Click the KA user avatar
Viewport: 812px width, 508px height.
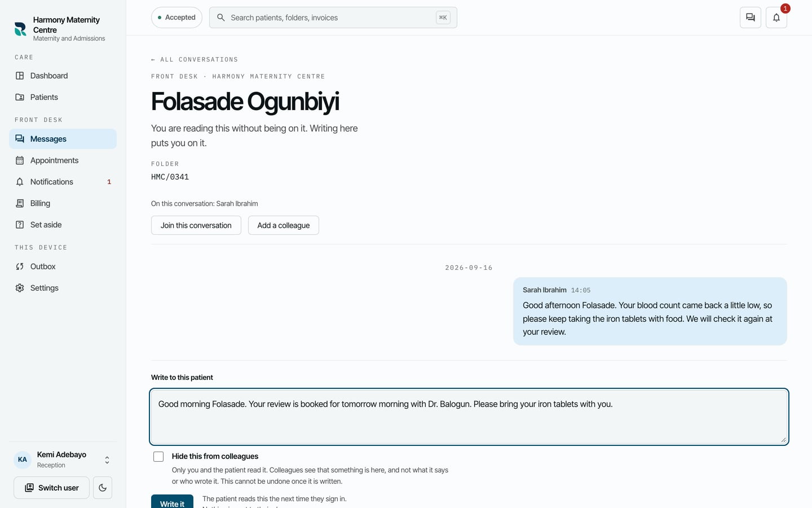23,459
